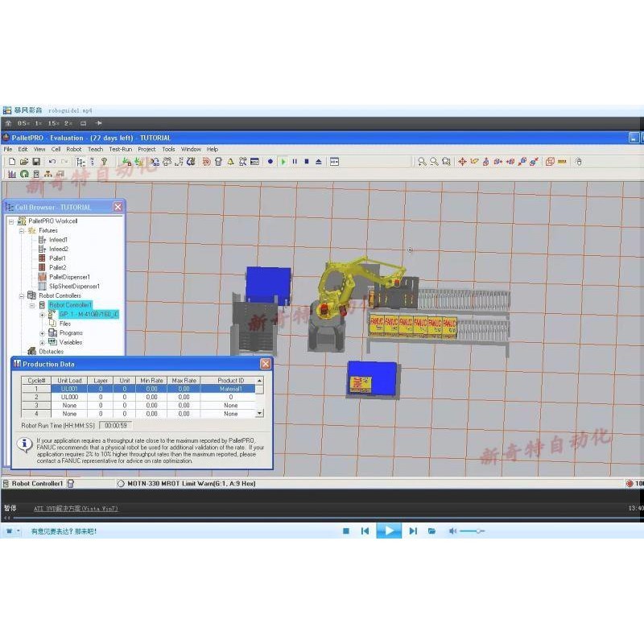This screenshot has width=644, height=644.
Task: Open the Help menu
Action: pyautogui.click(x=213, y=149)
